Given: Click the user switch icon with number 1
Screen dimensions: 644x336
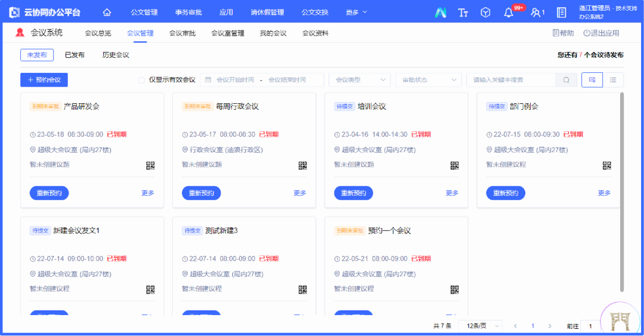Looking at the screenshot, I should [x=538, y=13].
